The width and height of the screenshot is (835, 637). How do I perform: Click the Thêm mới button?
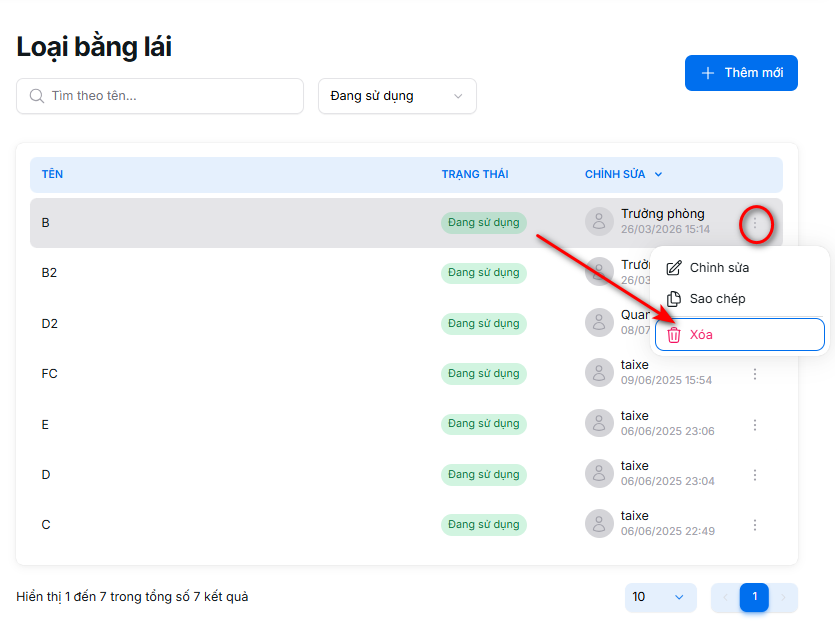point(741,73)
